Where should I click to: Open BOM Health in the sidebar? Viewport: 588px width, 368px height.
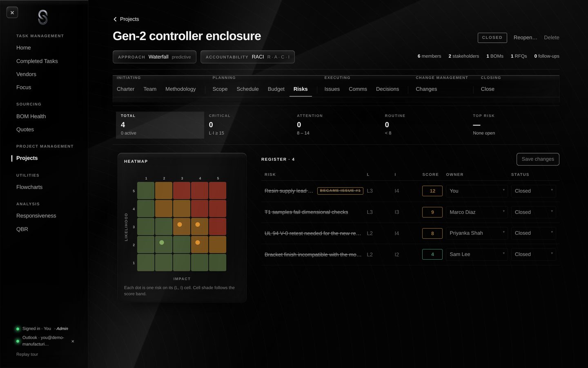31,117
